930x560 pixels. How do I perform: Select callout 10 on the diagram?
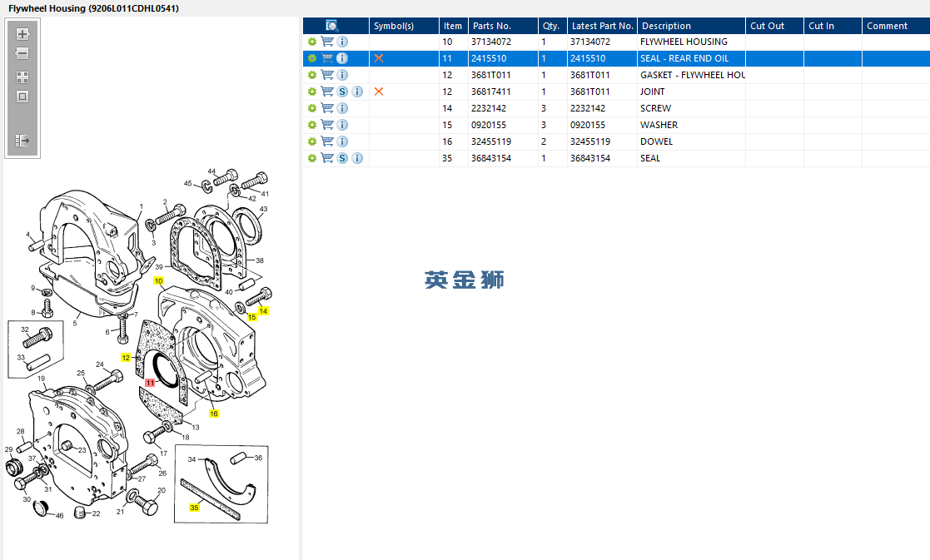point(158,281)
